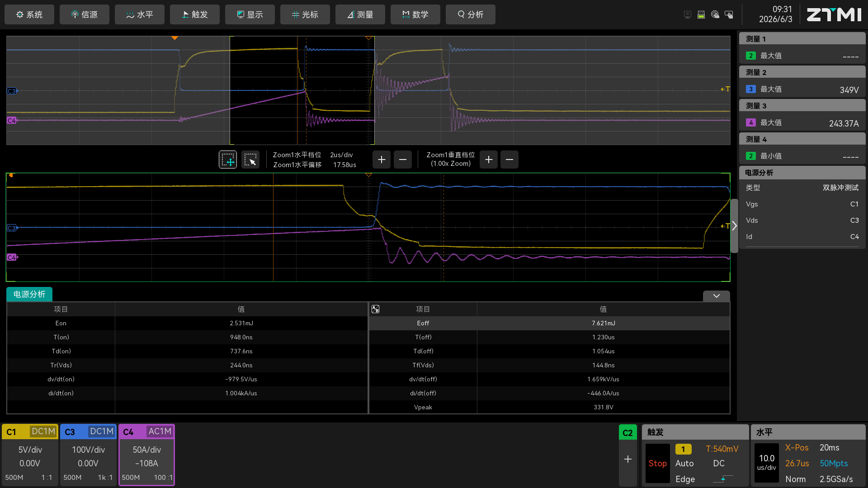Click the T:540mV trigger level value
868x488 pixels.
click(722, 449)
